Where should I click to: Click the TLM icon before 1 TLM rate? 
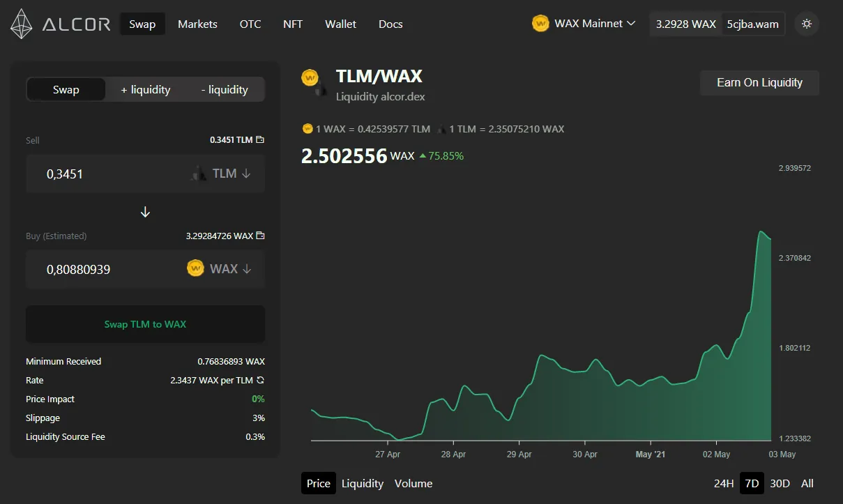pyautogui.click(x=442, y=129)
